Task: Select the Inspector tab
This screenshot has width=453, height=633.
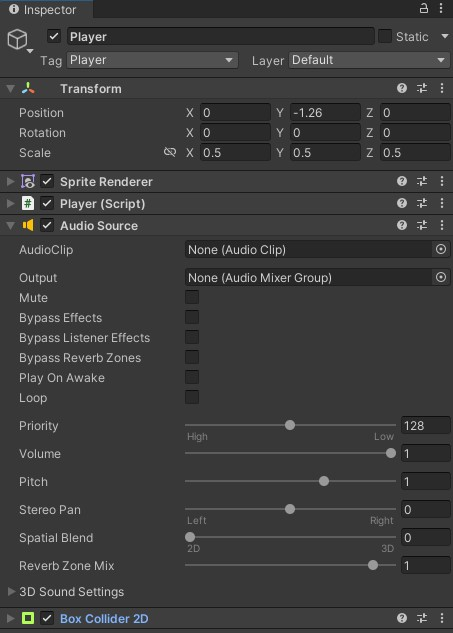Action: point(43,9)
